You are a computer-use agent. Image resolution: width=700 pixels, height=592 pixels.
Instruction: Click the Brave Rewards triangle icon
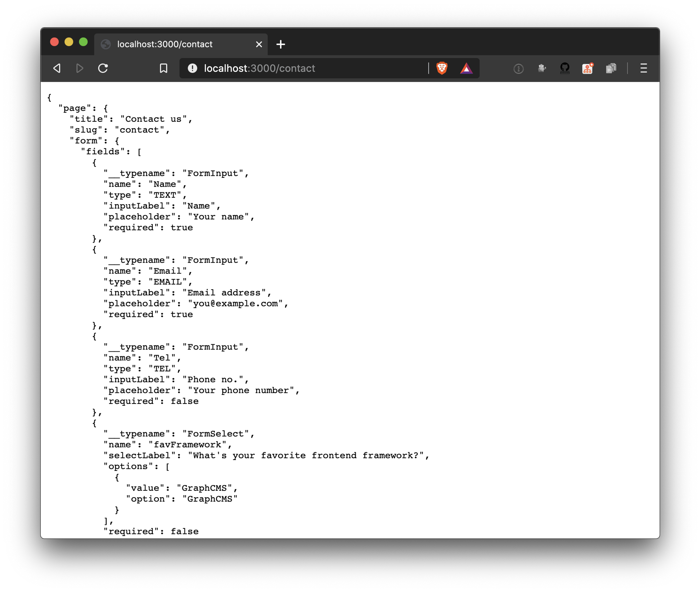[467, 68]
